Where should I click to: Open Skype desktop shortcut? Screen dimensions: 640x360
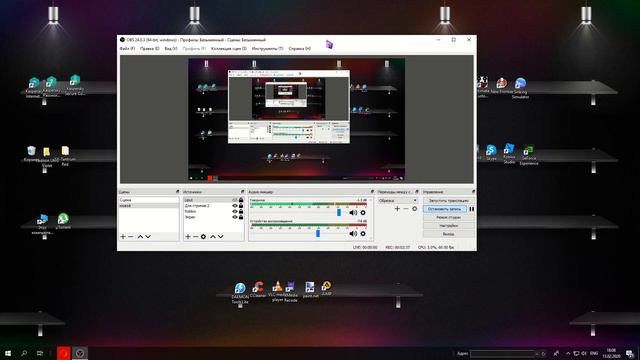[x=491, y=153]
